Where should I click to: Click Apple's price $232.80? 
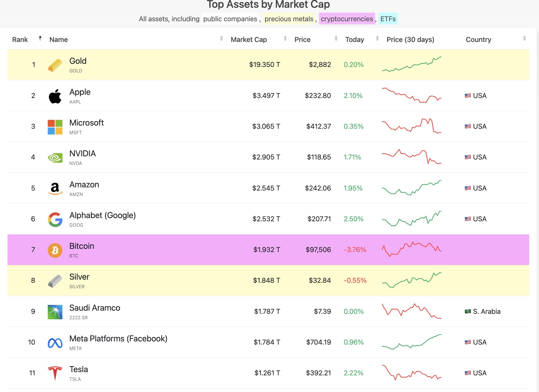[318, 95]
